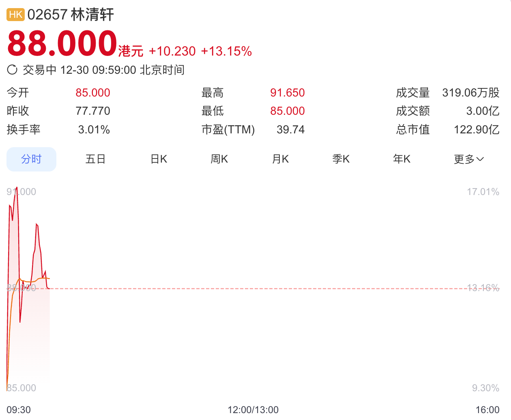Click the 市盈(TTM) 39.74 ratio value

pos(290,129)
